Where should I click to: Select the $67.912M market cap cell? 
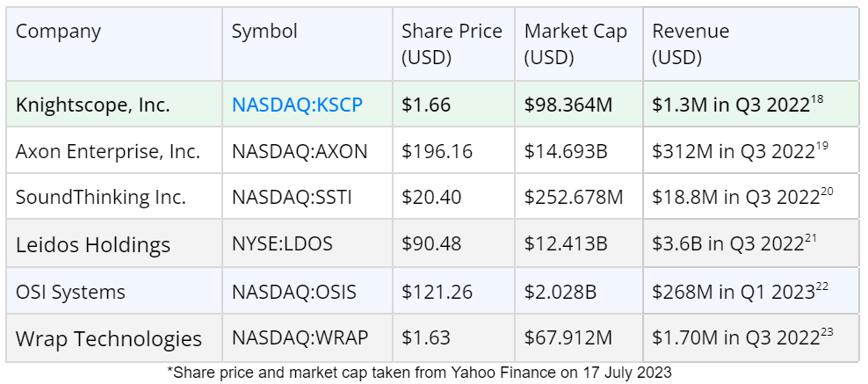(568, 338)
